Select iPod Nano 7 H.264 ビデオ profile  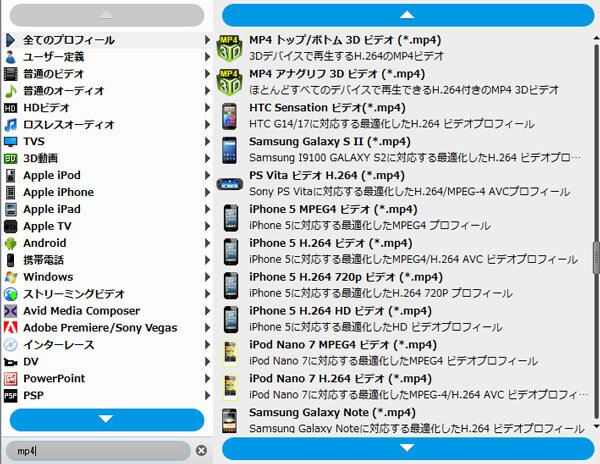[x=403, y=387]
